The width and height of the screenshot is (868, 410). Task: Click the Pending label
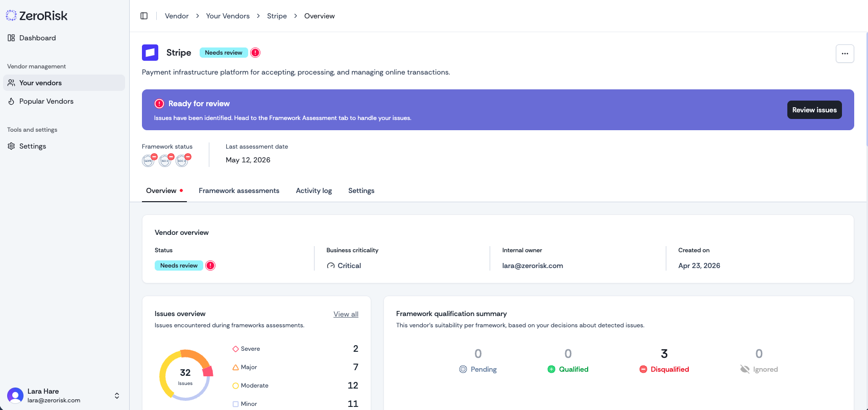(484, 369)
